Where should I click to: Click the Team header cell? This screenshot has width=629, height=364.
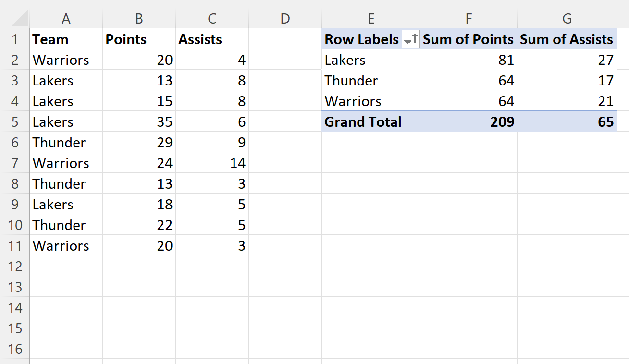[x=66, y=39]
